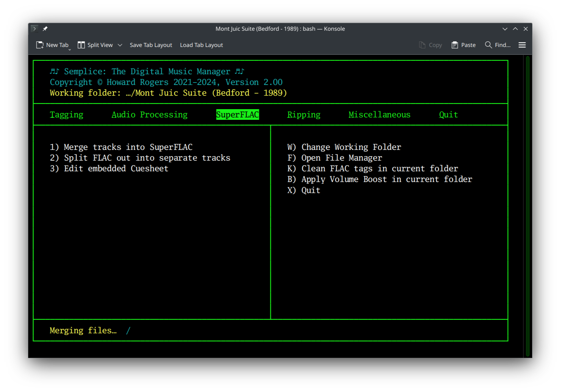Image resolution: width=561 pixels, height=392 pixels.
Task: Click the terminal scrollbar on the right
Action: pyautogui.click(x=527, y=207)
